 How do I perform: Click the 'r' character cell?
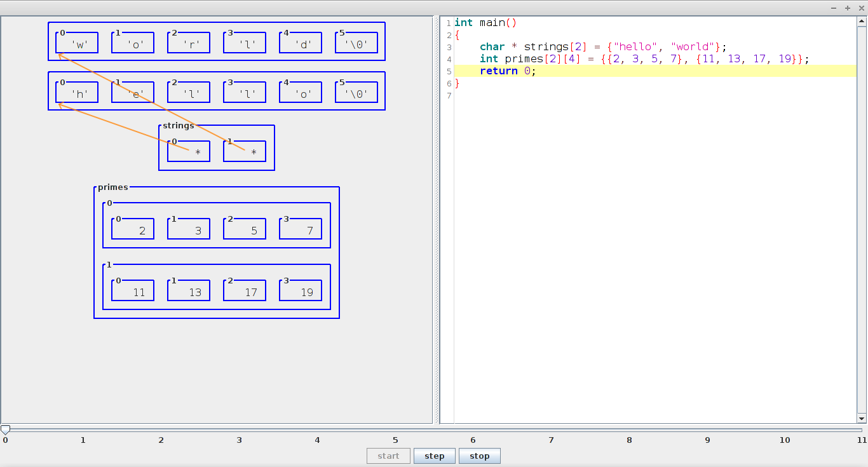[x=189, y=43]
